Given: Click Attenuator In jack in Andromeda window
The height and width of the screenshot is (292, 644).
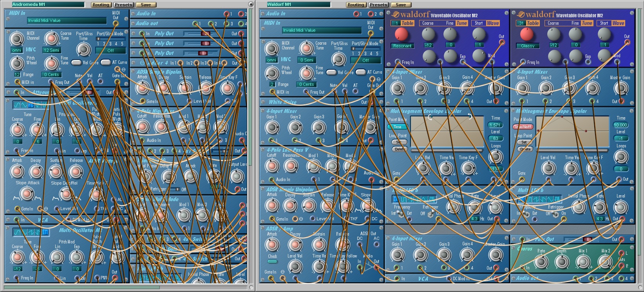Looking at the screenshot, I should [x=16, y=92].
